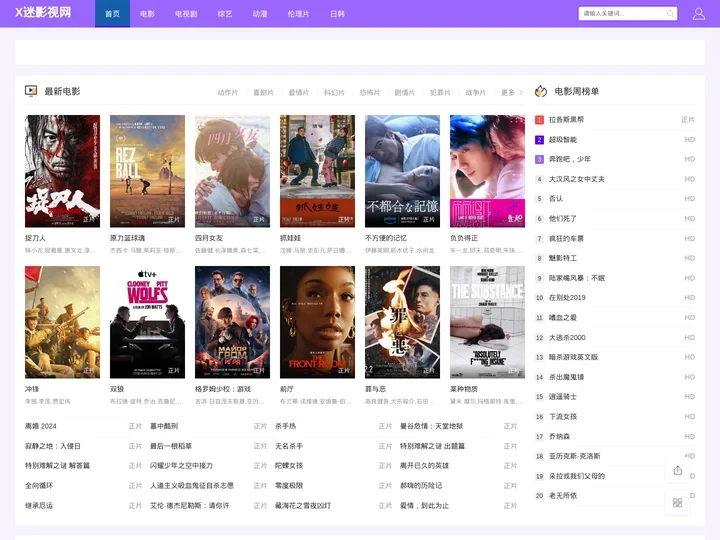This screenshot has width=720, height=540.
Task: Open 陆家嘴风暴：不眠 in ranking
Action: (x=577, y=278)
